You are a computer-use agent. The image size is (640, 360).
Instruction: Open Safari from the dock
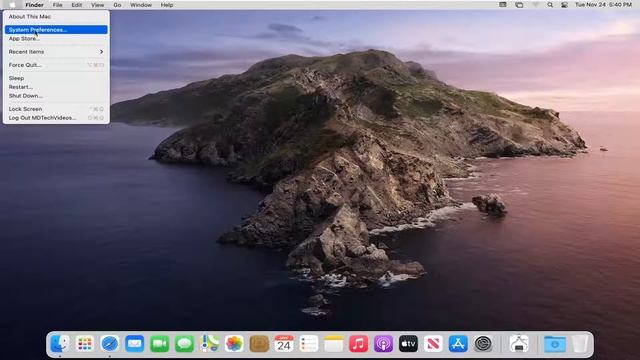[x=109, y=344]
